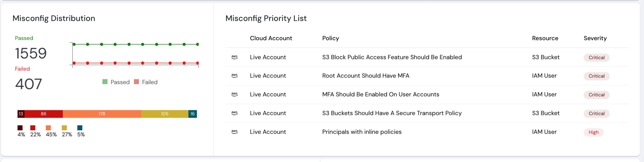Select the orange 178 bar segment

[x=102, y=114]
